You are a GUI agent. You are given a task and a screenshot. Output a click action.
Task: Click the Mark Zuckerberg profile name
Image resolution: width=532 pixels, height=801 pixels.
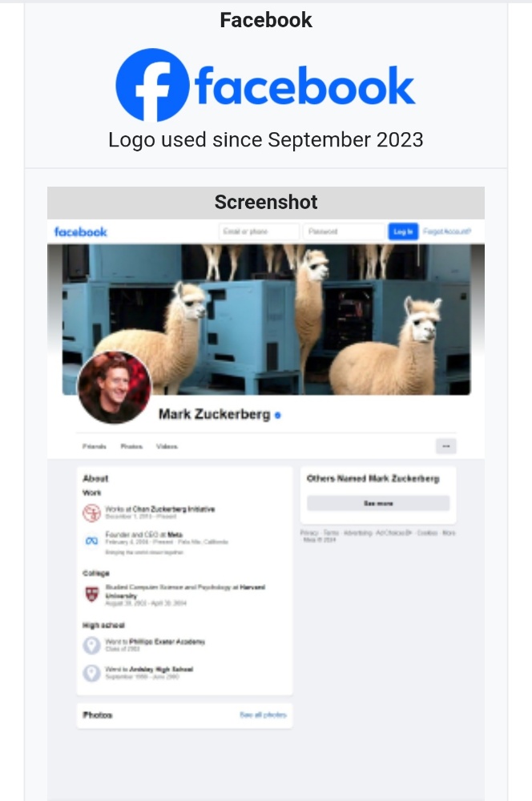[x=214, y=414]
